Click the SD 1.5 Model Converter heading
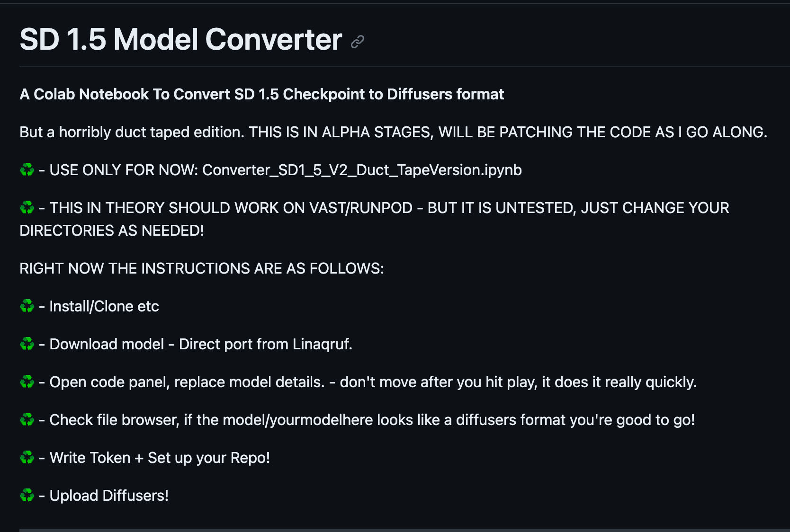 181,39
